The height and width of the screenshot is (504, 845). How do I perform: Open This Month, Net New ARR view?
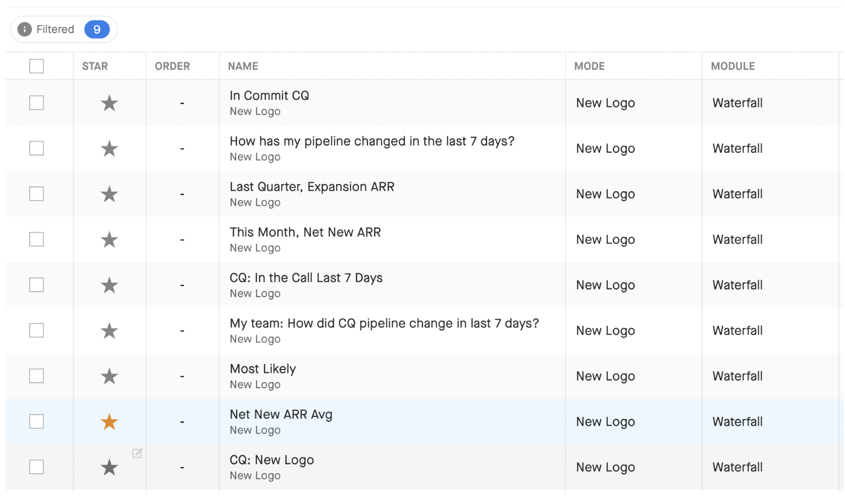(x=305, y=232)
